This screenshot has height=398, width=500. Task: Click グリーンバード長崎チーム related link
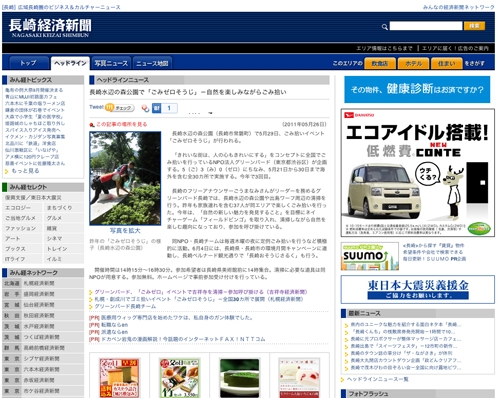point(125,306)
